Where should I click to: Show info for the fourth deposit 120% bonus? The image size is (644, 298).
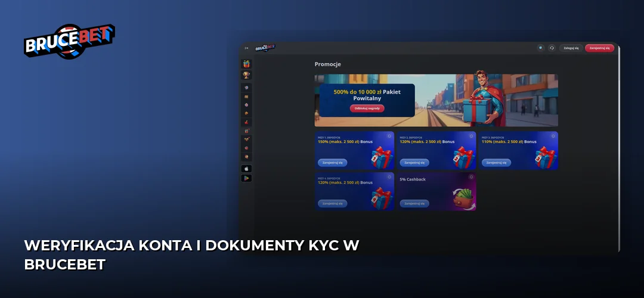pos(389,177)
